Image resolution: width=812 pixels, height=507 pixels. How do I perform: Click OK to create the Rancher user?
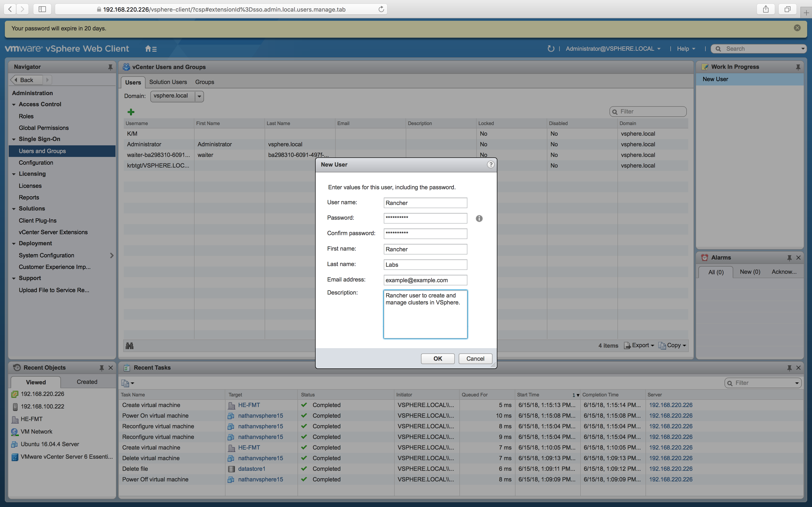tap(437, 359)
